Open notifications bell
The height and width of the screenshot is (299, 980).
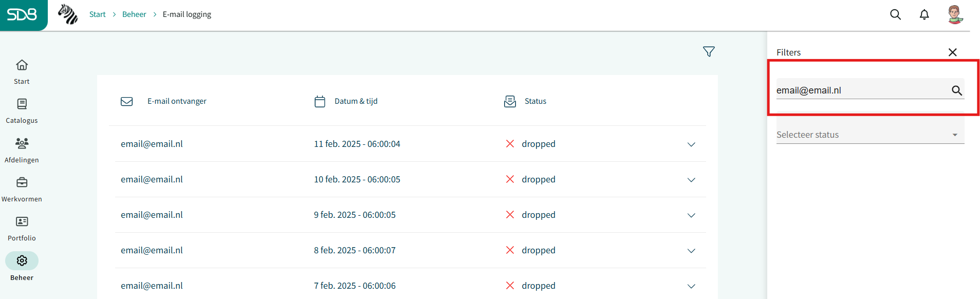pos(924,14)
